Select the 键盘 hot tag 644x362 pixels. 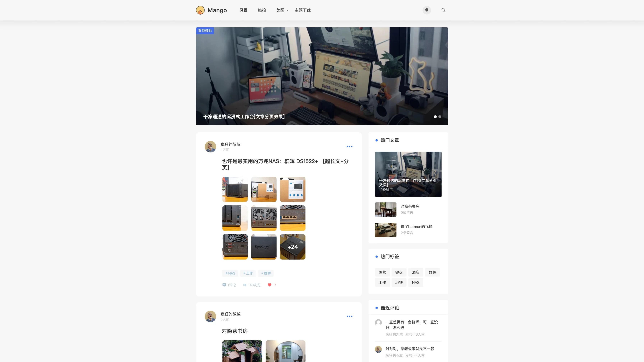pos(399,272)
